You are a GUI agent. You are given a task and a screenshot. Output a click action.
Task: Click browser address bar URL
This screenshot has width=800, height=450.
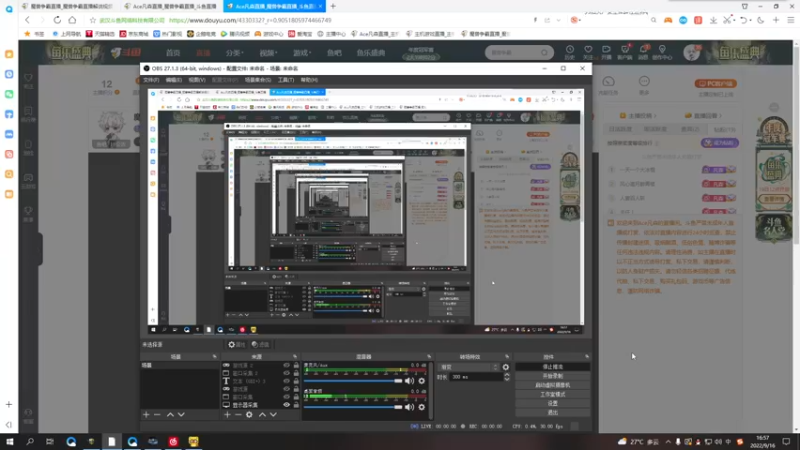[x=250, y=20]
